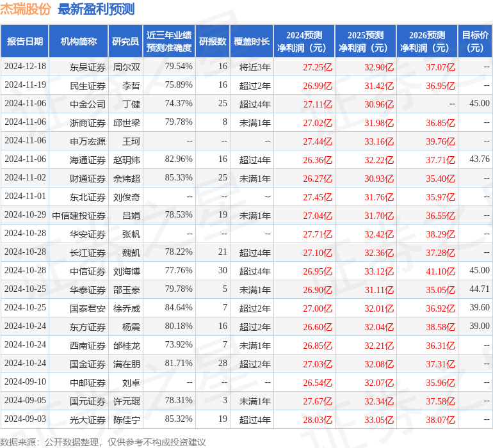This screenshot has width=493, height=448.
Task: Select the 报告日期 column header
Action: [25, 41]
